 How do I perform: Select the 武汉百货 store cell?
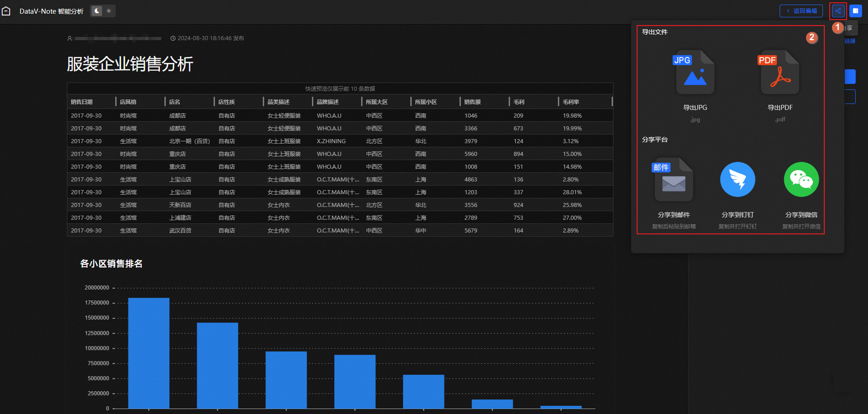180,231
